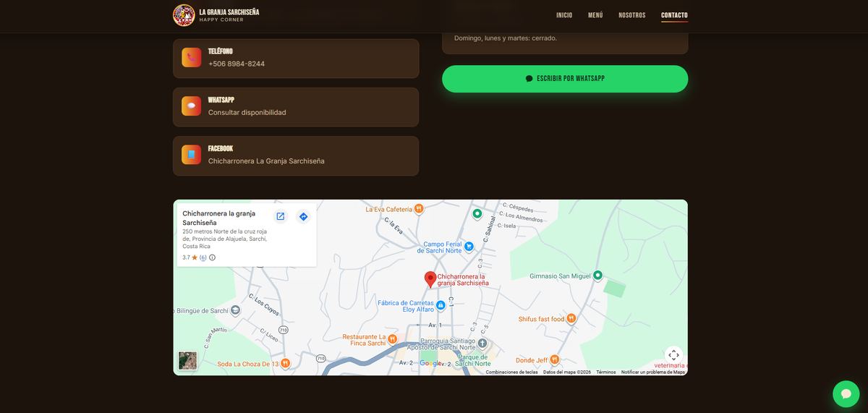The height and width of the screenshot is (413, 868).
Task: Click La Eva Cafetería restaurant marker
Action: 419,209
